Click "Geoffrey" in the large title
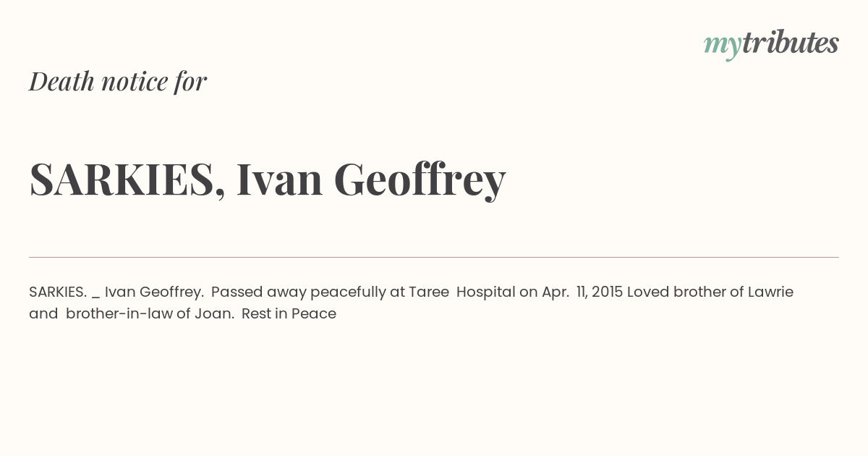868x456 pixels. click(420, 181)
